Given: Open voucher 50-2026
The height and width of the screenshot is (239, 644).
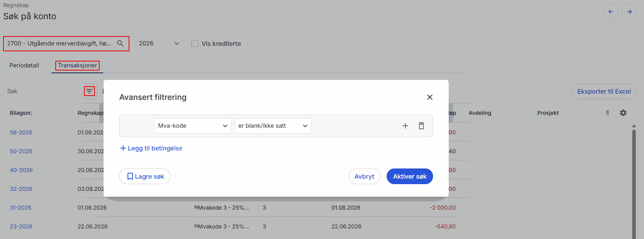Looking at the screenshot, I should click(21, 151).
